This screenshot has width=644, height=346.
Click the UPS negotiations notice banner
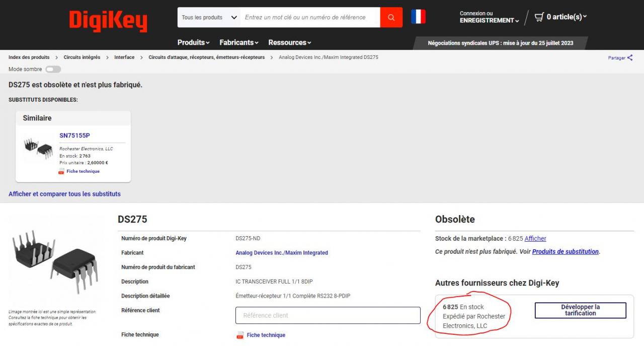click(x=501, y=43)
